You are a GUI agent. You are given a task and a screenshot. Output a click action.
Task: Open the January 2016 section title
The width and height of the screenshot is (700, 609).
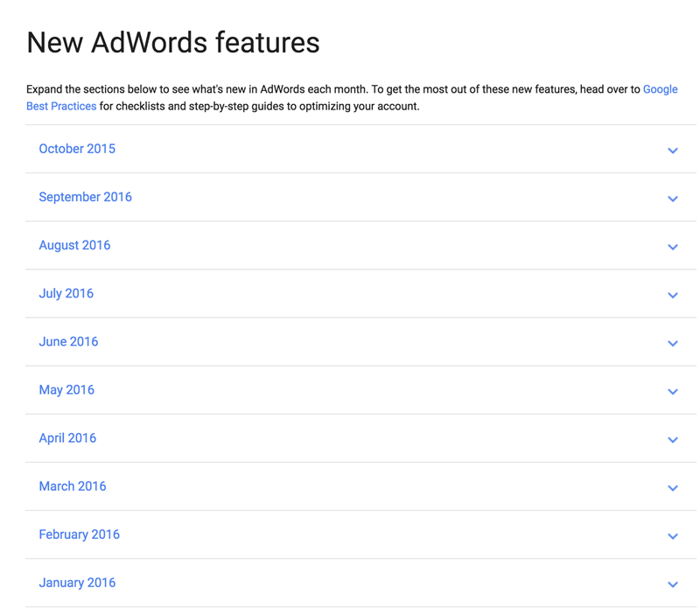[77, 583]
